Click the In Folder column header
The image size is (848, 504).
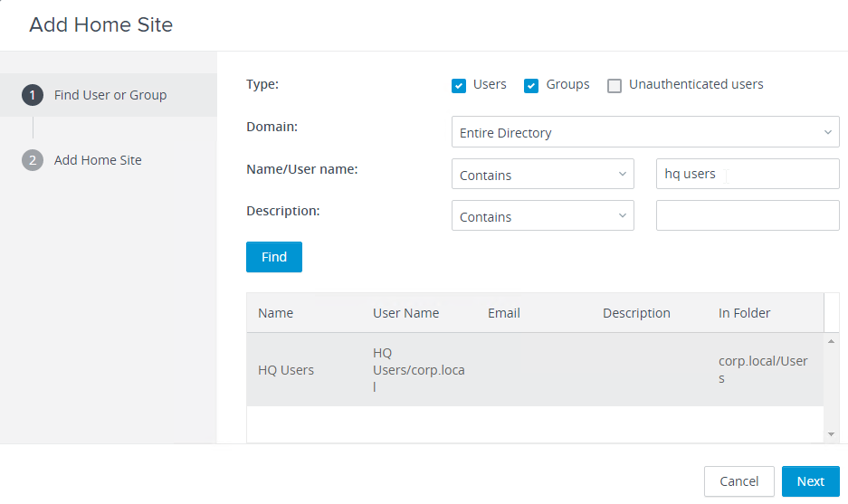pos(744,313)
